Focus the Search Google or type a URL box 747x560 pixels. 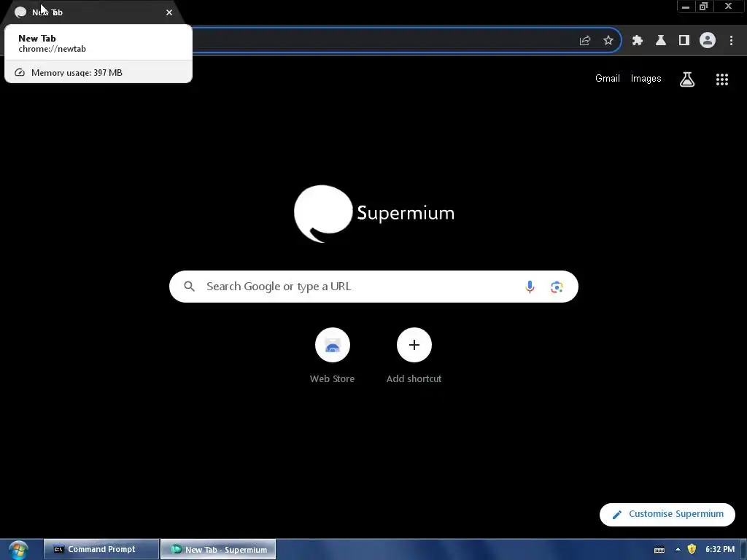[x=373, y=287]
